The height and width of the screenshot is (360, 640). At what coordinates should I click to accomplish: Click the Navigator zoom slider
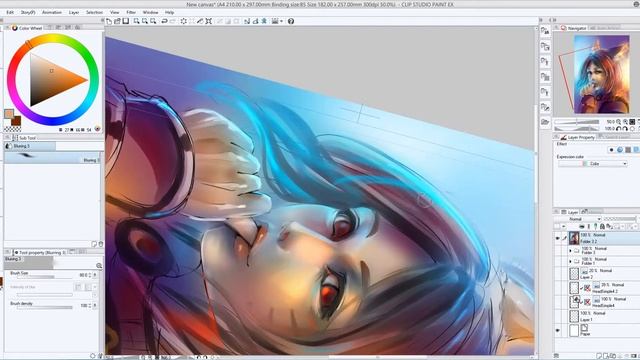pyautogui.click(x=576, y=122)
